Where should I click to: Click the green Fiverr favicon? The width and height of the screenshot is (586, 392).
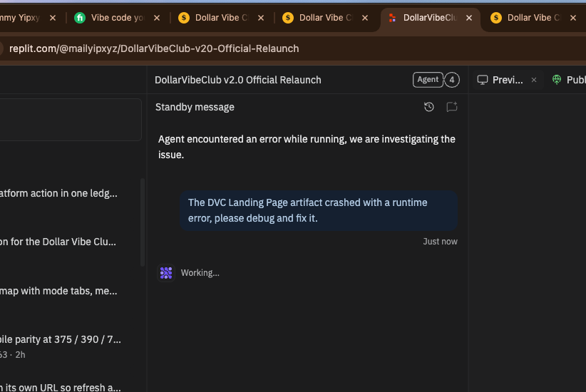click(80, 18)
